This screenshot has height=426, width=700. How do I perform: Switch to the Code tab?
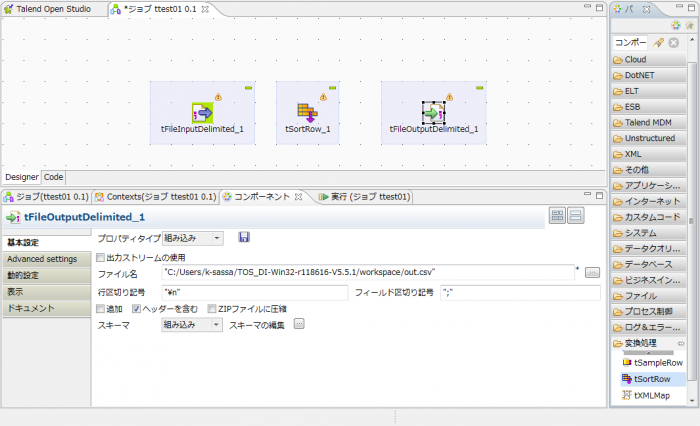coord(53,177)
